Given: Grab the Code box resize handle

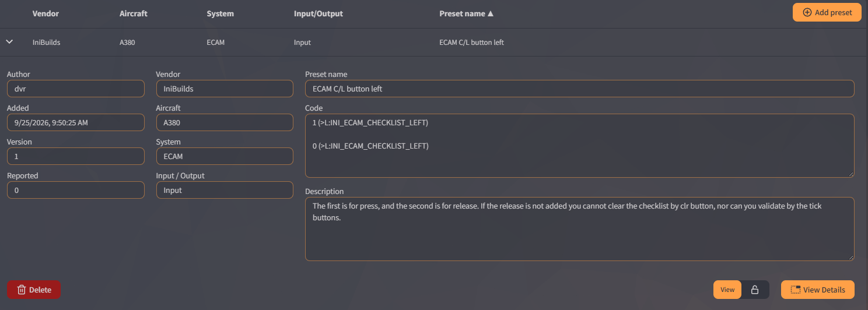Looking at the screenshot, I should click(x=851, y=174).
